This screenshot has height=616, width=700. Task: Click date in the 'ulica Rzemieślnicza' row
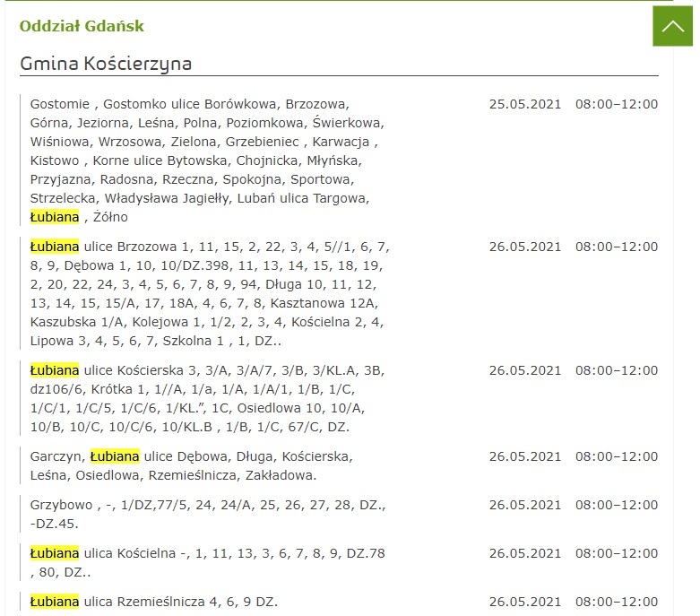(525, 602)
